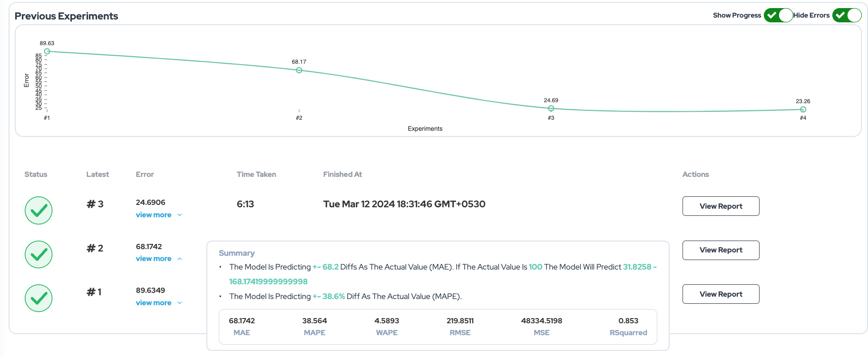
Task: Click the 89.63 data point on chart
Action: (x=47, y=51)
